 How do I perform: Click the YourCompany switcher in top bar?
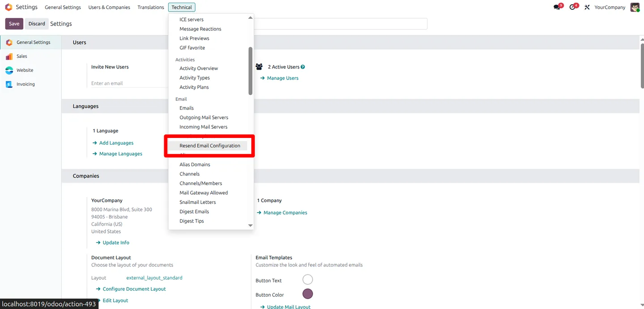coord(610,7)
